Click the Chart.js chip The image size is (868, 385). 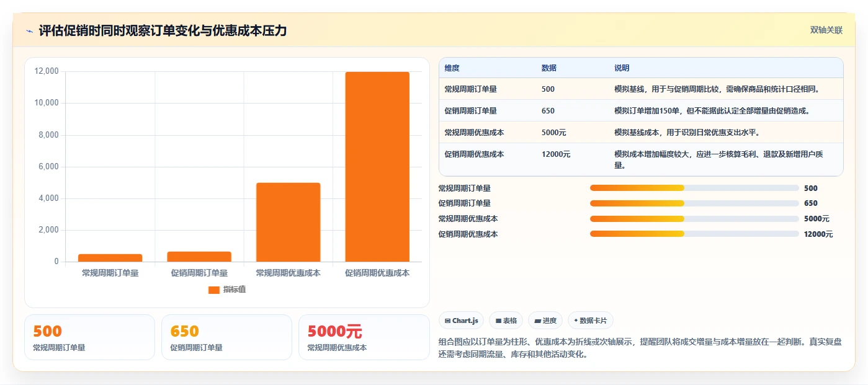tap(462, 321)
